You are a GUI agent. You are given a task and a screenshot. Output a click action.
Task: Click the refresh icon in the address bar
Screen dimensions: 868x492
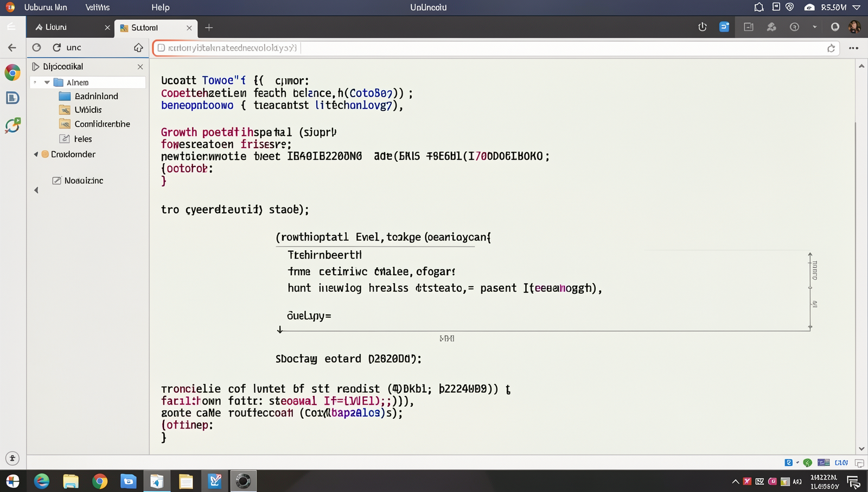pos(831,48)
